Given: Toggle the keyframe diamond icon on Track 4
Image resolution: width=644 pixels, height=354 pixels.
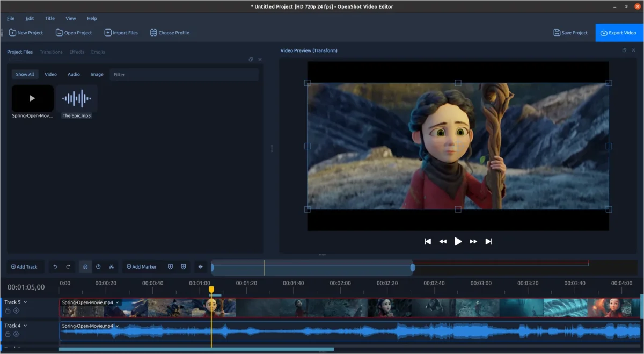Looking at the screenshot, I should click(x=16, y=334).
